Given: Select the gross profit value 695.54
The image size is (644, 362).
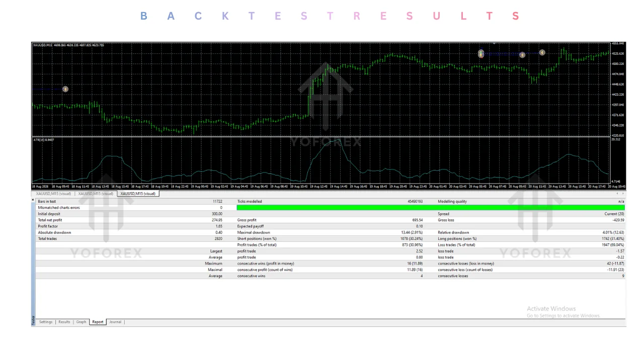Looking at the screenshot, I should click(417, 220).
